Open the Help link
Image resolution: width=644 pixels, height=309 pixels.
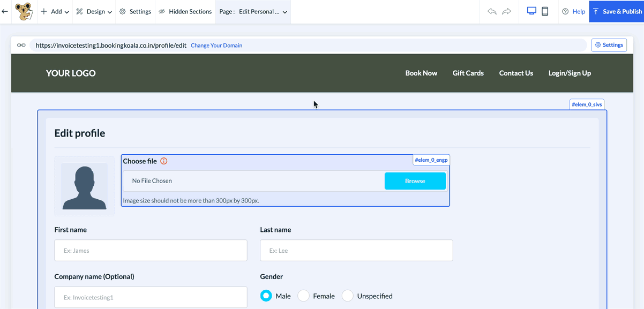573,11
